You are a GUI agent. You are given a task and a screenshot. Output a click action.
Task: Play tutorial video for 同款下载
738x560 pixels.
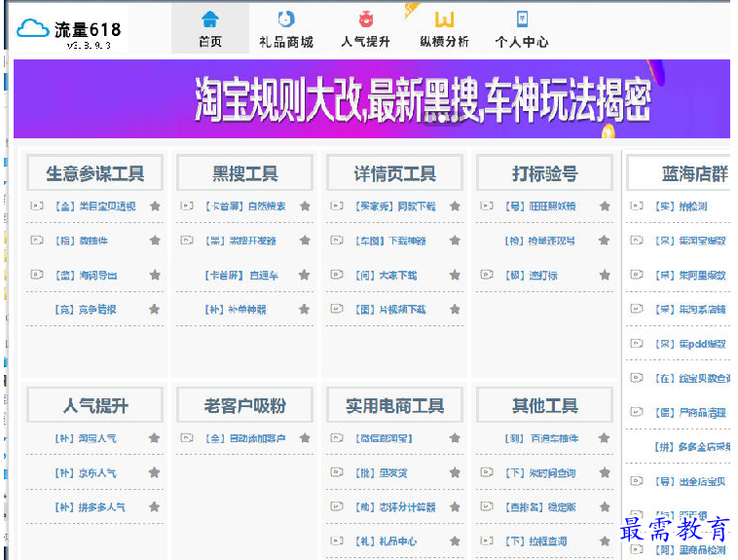[337, 205]
